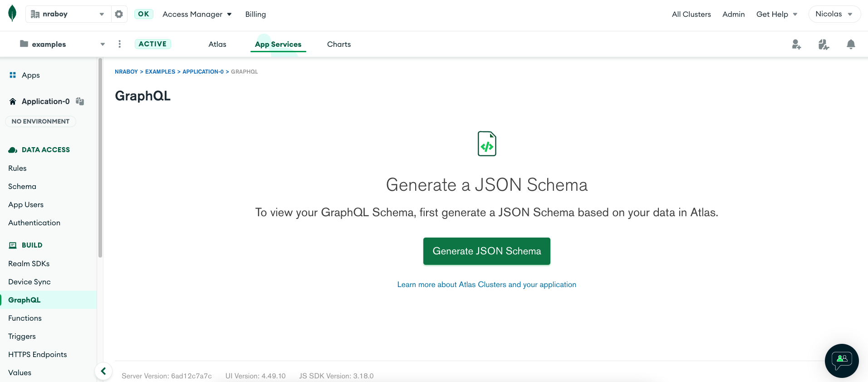This screenshot has height=382, width=868.
Task: Click the Generate JSON Schema button
Action: coord(487,251)
